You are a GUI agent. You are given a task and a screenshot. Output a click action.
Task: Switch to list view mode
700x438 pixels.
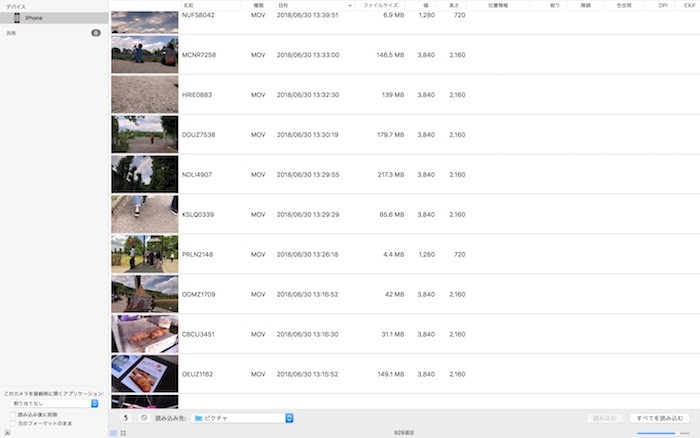tap(113, 433)
